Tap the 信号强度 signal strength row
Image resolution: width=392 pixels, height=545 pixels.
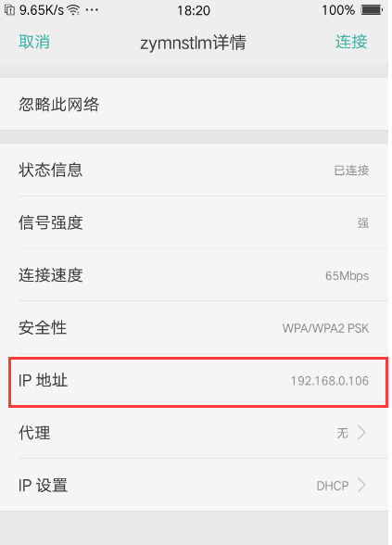pos(194,222)
